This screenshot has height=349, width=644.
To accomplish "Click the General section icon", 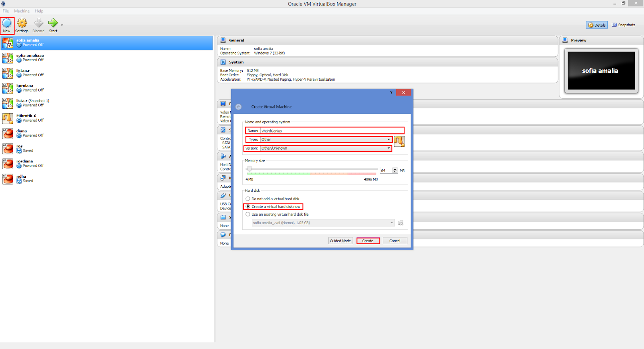I will pyautogui.click(x=223, y=40).
